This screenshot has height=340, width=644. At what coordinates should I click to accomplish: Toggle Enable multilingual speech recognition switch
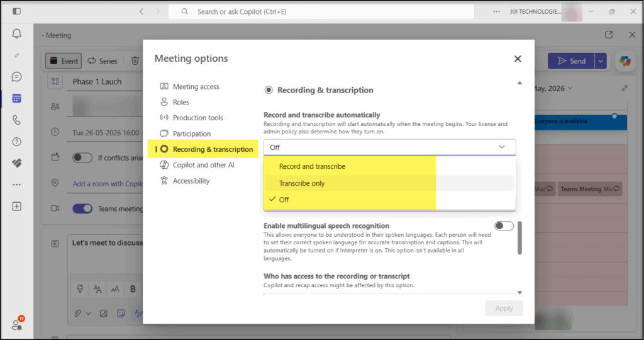[x=504, y=225]
